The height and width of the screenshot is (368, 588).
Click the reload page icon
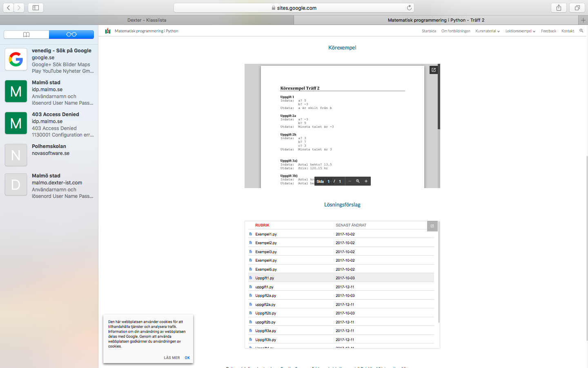click(x=409, y=8)
